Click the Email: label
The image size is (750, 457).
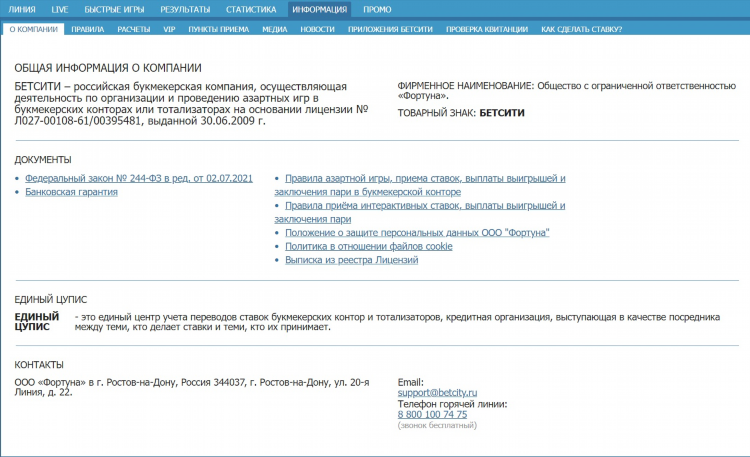pos(411,382)
